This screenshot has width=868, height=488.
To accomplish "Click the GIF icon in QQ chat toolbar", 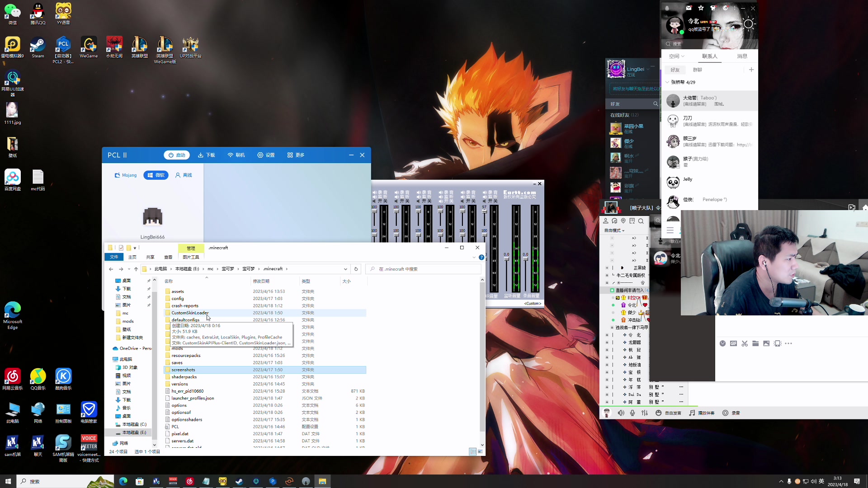I will 733,343.
